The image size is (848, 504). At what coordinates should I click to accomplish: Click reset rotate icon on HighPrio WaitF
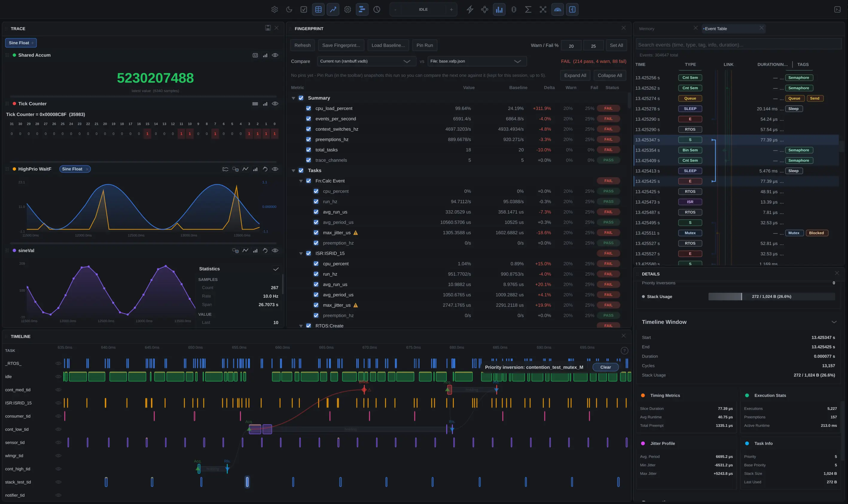coord(265,169)
